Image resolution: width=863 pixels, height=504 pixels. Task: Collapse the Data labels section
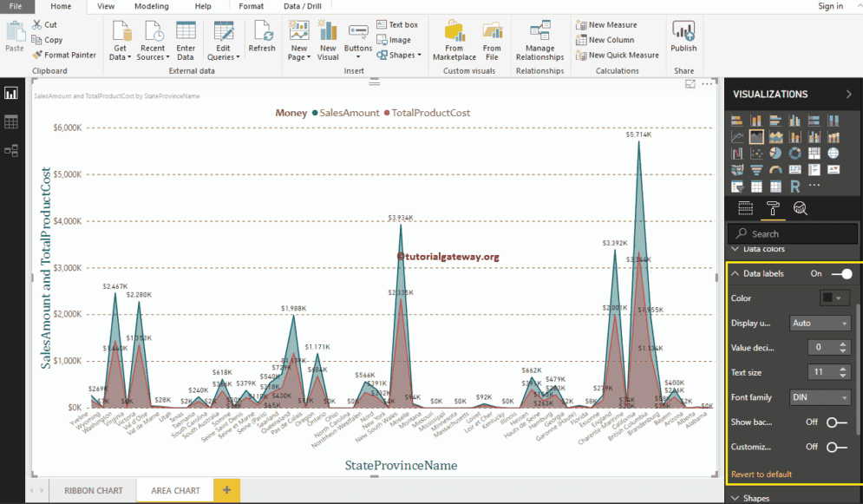coord(736,273)
